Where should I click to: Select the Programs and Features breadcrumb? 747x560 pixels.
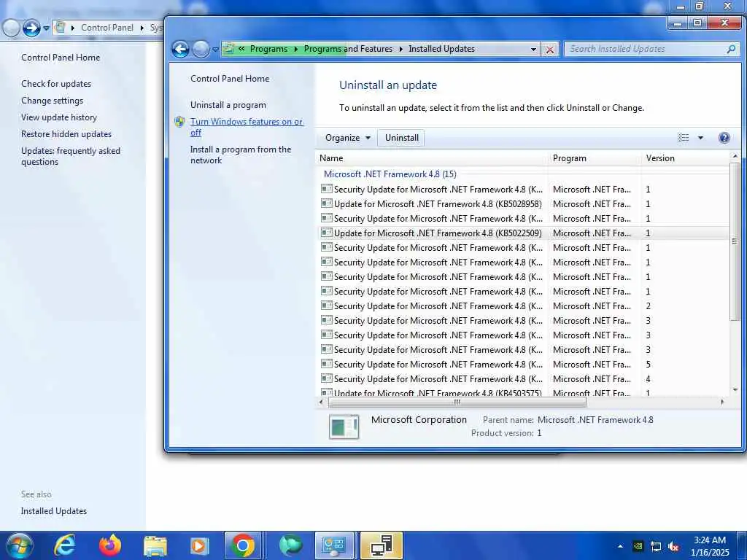[348, 49]
